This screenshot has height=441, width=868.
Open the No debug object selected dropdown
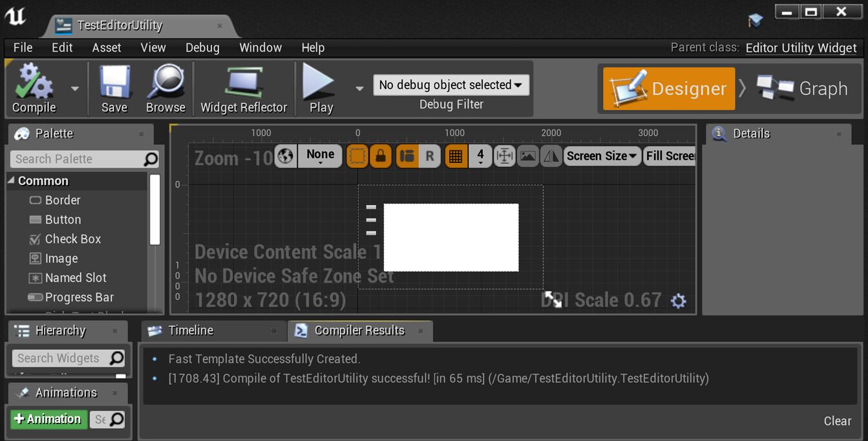tap(450, 84)
